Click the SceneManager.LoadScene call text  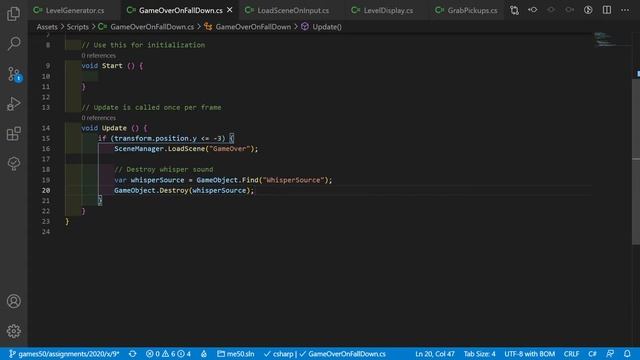click(x=186, y=149)
